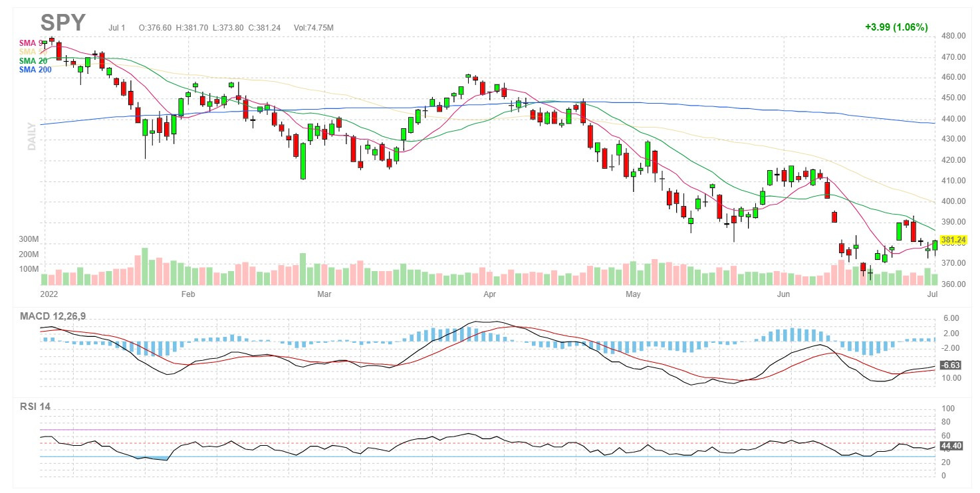This screenshot has height=493, width=980.
Task: Click the Vol:74.75M volume readout
Action: (x=313, y=28)
